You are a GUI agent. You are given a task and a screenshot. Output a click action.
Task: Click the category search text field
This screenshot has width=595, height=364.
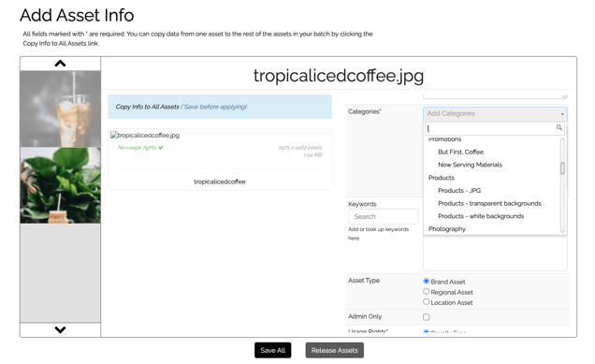click(x=495, y=128)
